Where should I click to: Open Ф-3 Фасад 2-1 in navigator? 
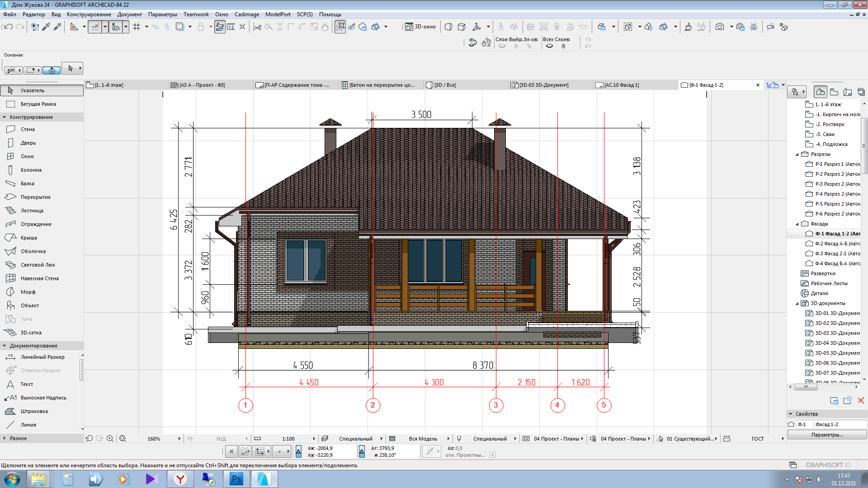point(837,253)
